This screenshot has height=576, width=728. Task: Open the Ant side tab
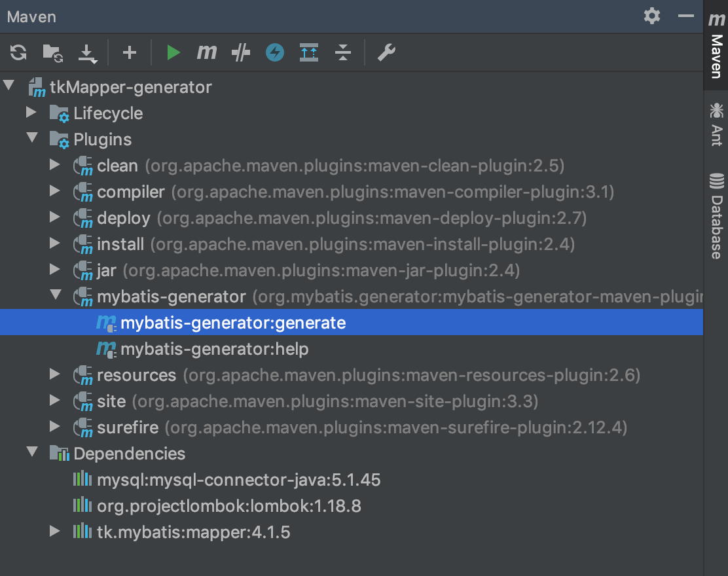pos(716,124)
